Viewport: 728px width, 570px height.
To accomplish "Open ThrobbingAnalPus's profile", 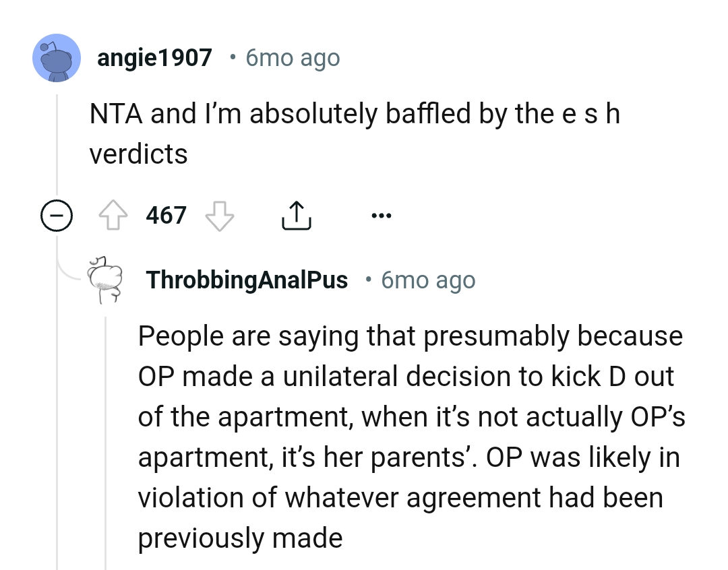I will tap(245, 280).
